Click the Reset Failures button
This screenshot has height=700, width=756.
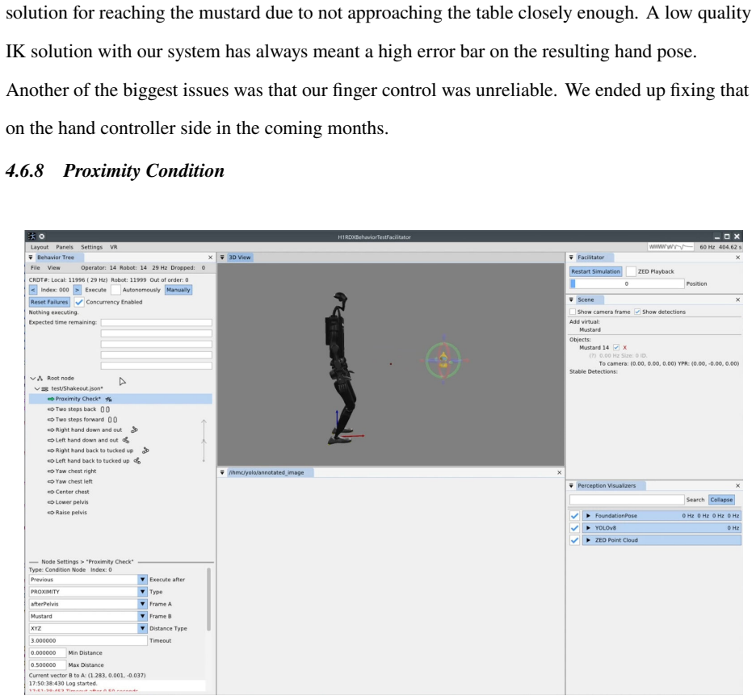49,302
